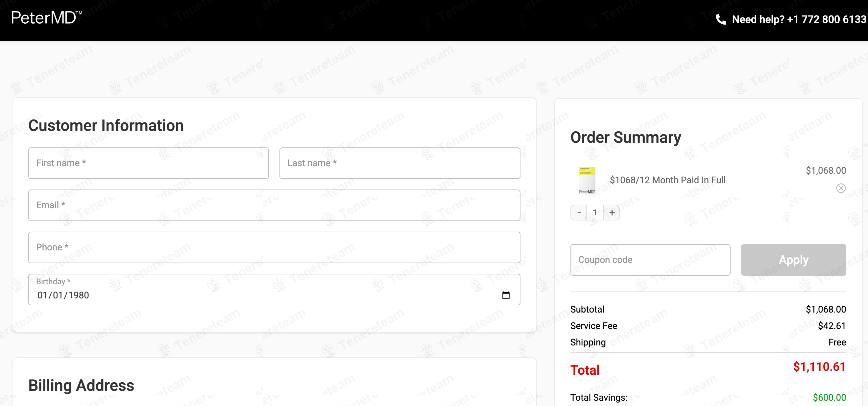Open the Birthday calendar picker icon
Viewport: 868px width, 406px height.
point(505,295)
